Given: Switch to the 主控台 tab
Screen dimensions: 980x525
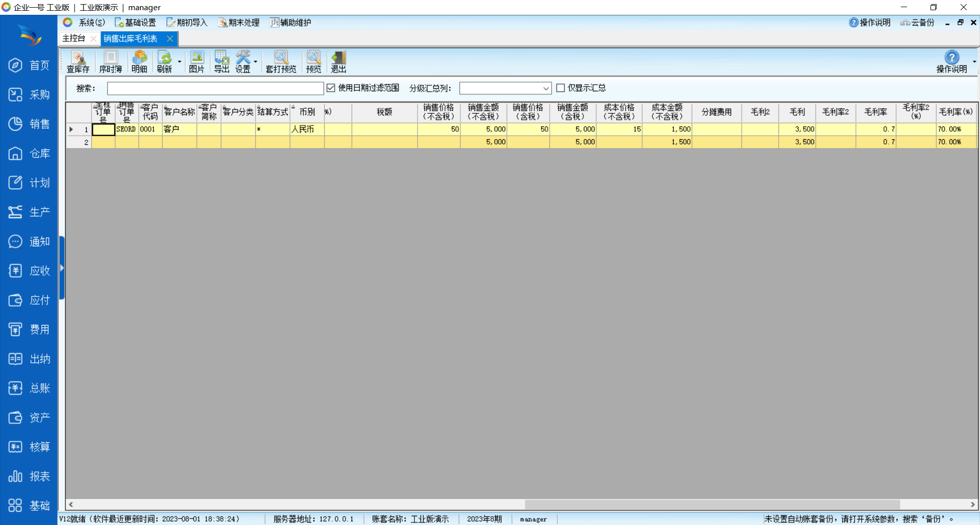Looking at the screenshot, I should [74, 39].
